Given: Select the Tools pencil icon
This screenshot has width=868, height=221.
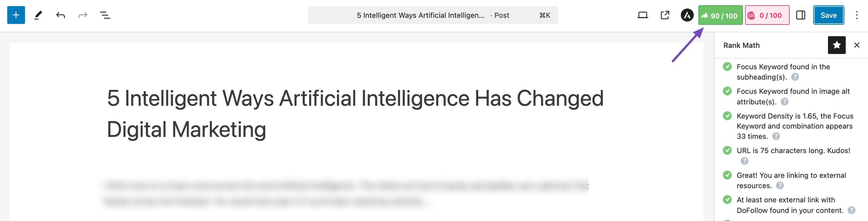Looking at the screenshot, I should coord(38,15).
